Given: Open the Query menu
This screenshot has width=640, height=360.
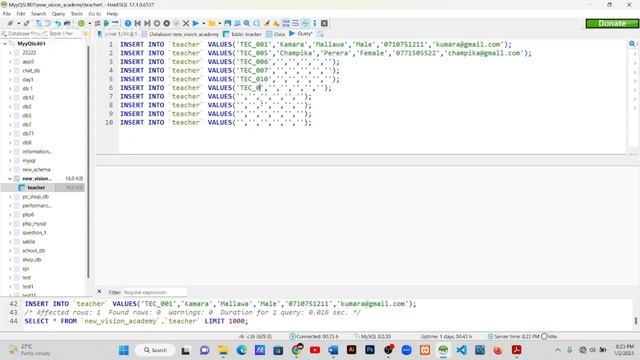Looking at the screenshot, I should pos(58,14).
